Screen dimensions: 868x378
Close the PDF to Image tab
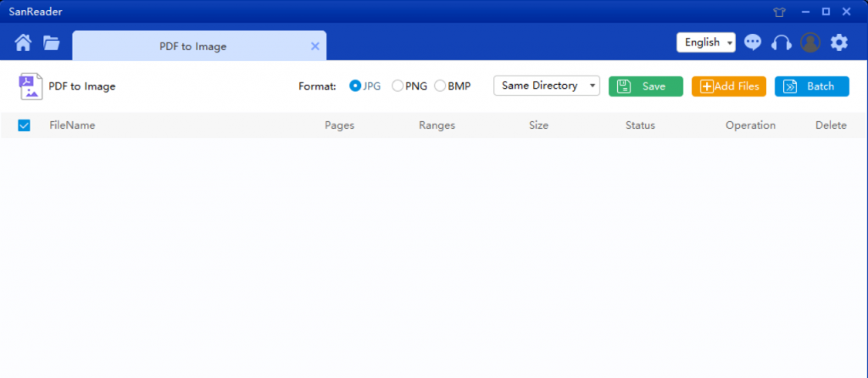(x=315, y=46)
